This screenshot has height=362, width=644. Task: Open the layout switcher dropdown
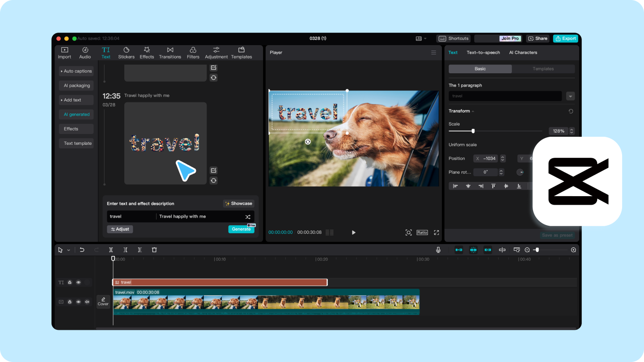coord(421,38)
